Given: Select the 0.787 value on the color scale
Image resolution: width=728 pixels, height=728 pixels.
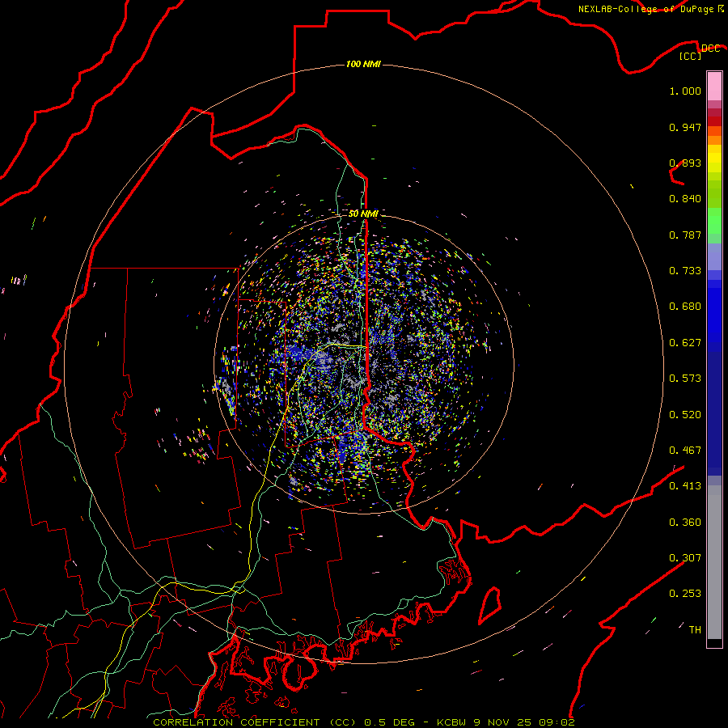Looking at the screenshot, I should 685,235.
